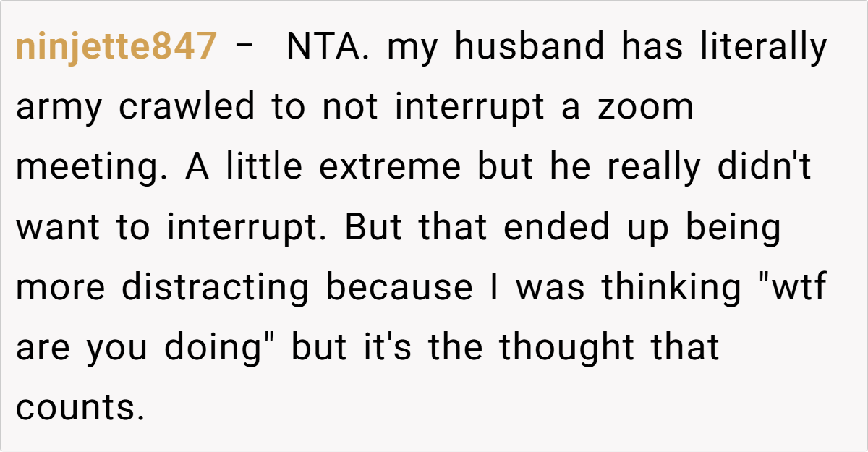
Task: Place cursor on the word "really"
Action: click(x=654, y=169)
